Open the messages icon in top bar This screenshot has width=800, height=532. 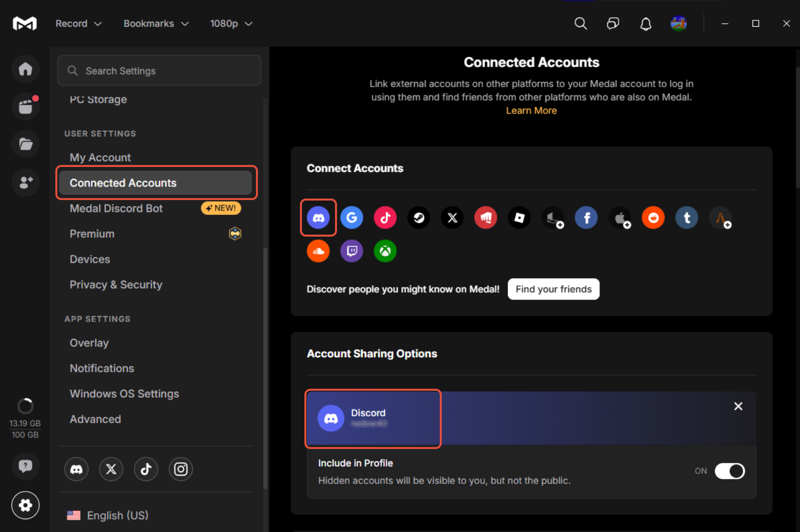(613, 23)
